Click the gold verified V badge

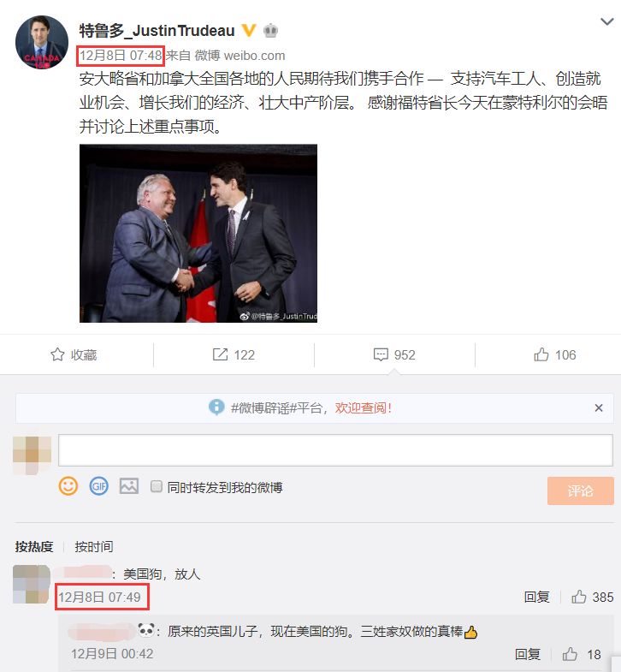(249, 31)
